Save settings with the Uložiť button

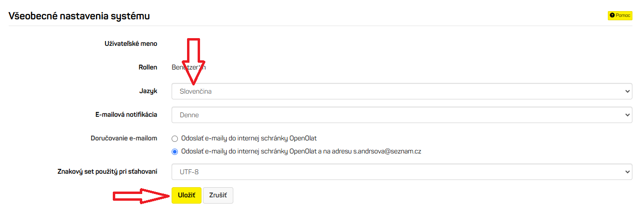pyautogui.click(x=186, y=195)
